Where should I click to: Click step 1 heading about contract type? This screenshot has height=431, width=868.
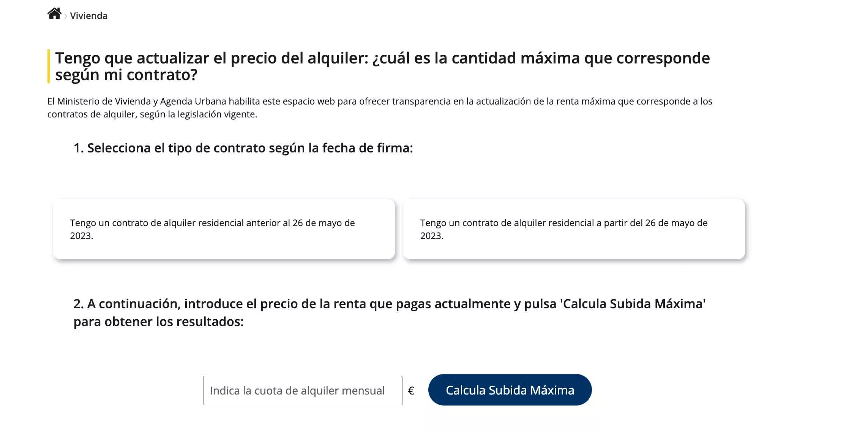244,149
